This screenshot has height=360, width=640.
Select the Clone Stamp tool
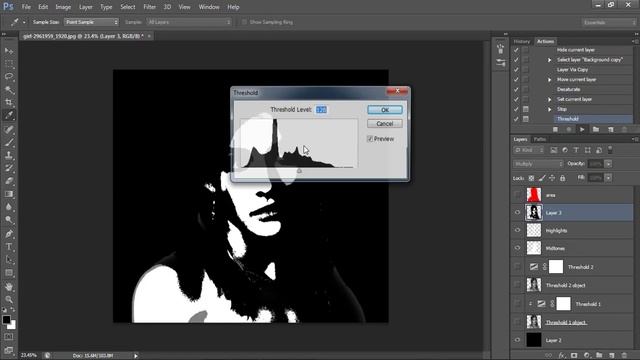coord(9,156)
